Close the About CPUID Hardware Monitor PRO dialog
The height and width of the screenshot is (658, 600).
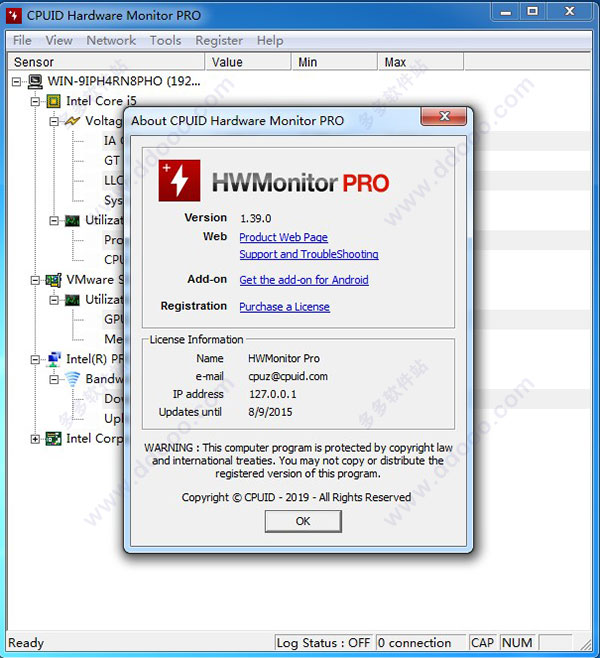coord(444,116)
